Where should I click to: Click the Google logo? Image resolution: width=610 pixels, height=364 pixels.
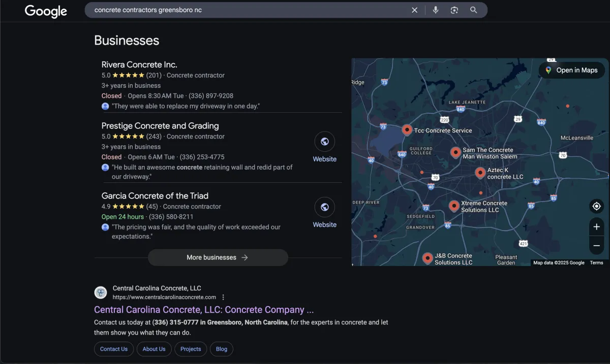(x=46, y=11)
